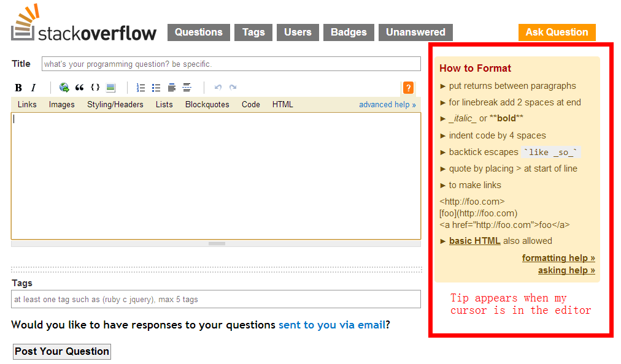Open the Styling/Headers help tab
Image resolution: width=621 pixels, height=364 pixels.
[115, 105]
